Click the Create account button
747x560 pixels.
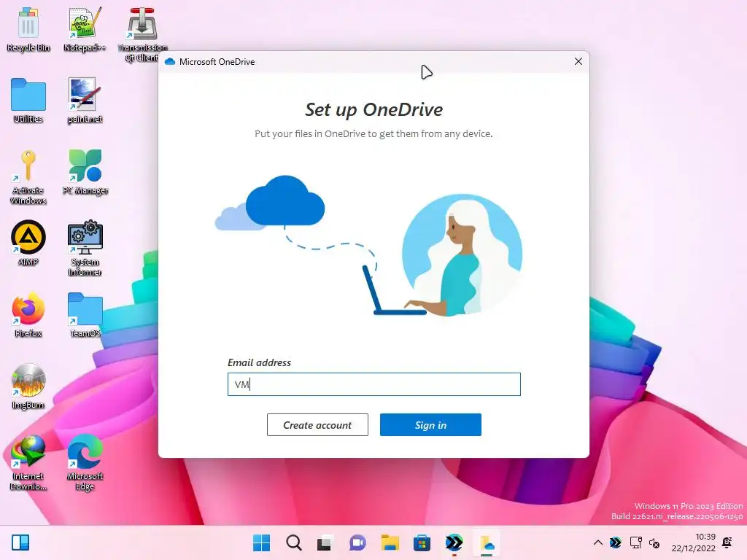coord(317,425)
